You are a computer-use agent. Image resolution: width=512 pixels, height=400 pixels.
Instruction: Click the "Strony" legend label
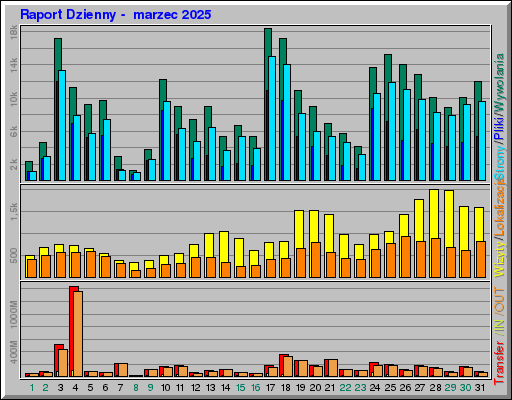coord(500,162)
